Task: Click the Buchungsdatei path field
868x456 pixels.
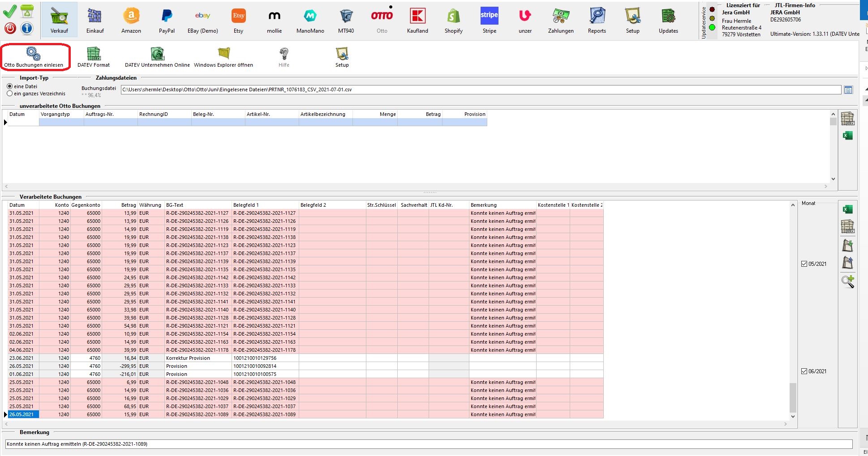Action: coord(480,89)
